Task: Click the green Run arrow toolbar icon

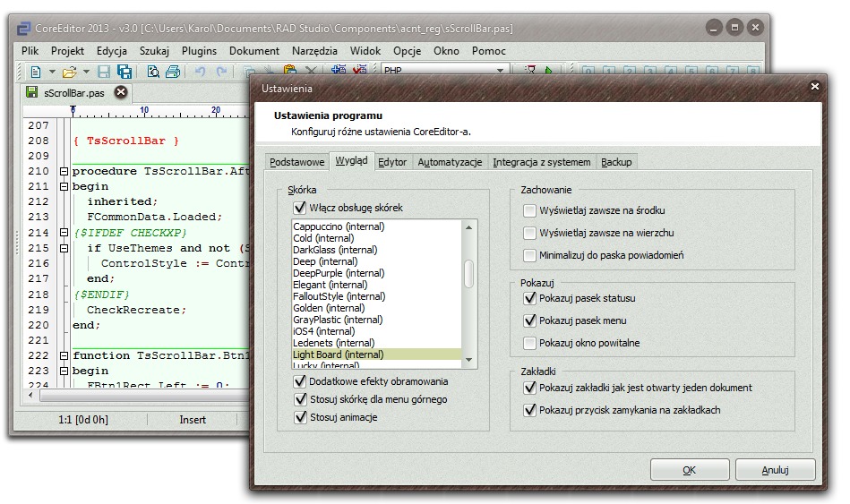Action: pos(548,70)
